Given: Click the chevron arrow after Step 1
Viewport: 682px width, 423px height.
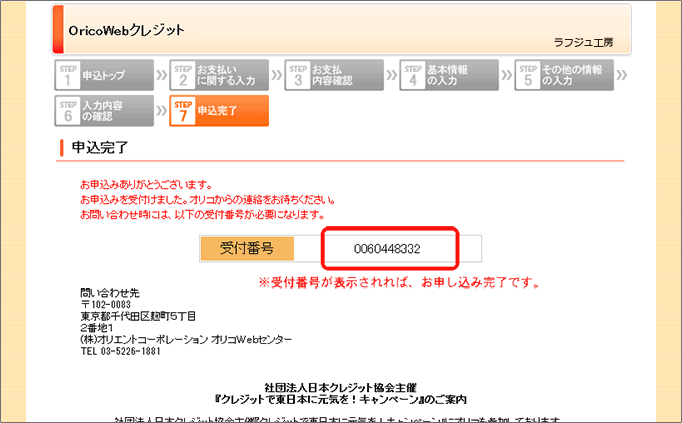Looking at the screenshot, I should [x=162, y=75].
